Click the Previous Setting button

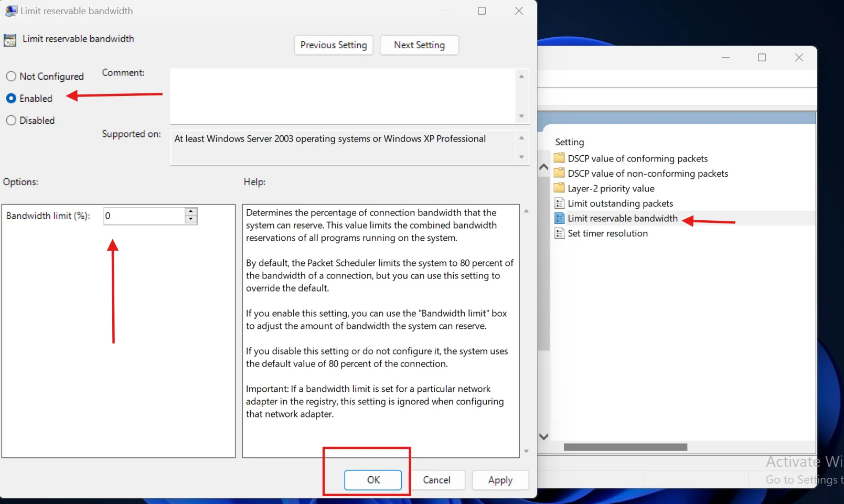click(334, 45)
